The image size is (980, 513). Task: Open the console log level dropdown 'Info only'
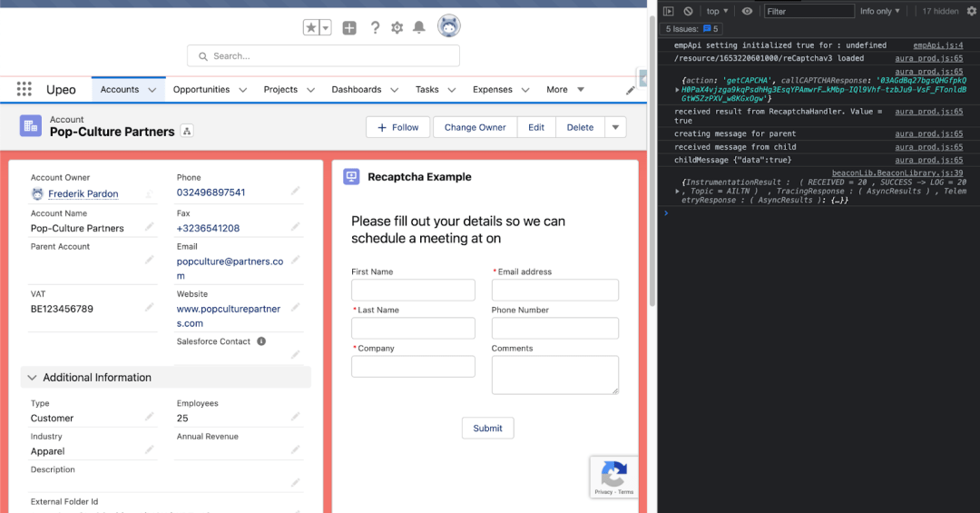click(880, 11)
